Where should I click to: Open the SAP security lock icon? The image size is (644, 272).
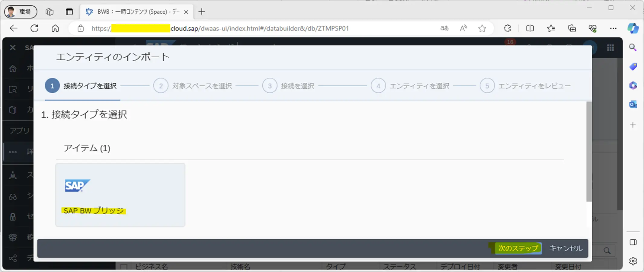click(x=13, y=217)
